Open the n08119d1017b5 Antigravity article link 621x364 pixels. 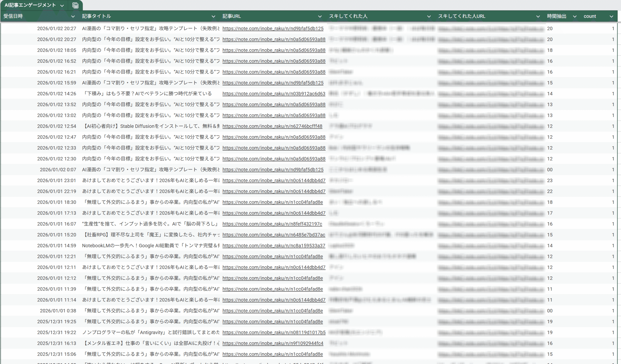274,332
